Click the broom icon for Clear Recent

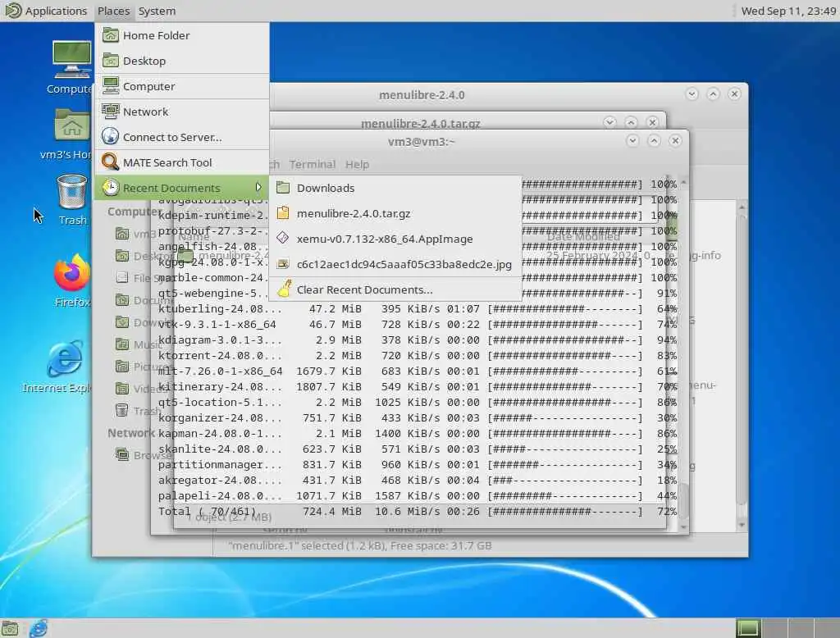285,288
